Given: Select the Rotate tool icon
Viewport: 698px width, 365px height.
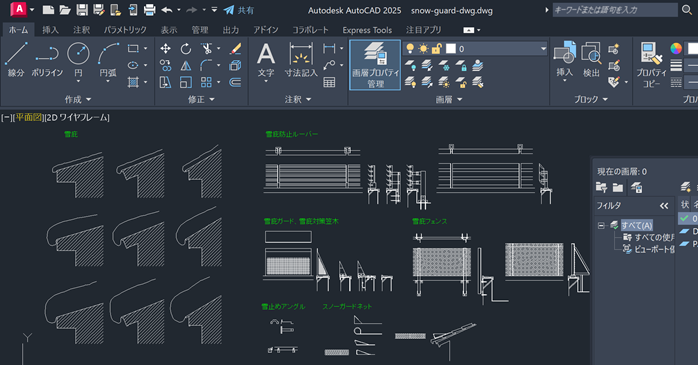Looking at the screenshot, I should click(186, 49).
